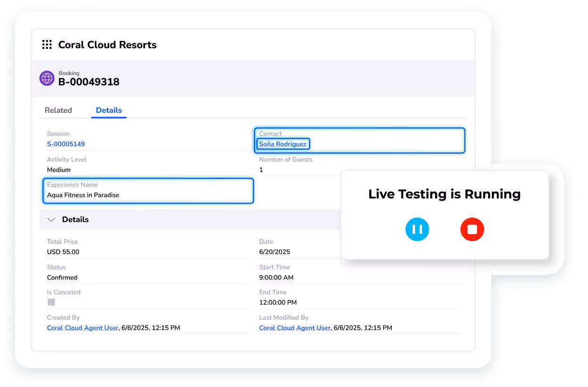Click the Details section header label
Viewport: 588px width, 387px height.
coord(75,219)
